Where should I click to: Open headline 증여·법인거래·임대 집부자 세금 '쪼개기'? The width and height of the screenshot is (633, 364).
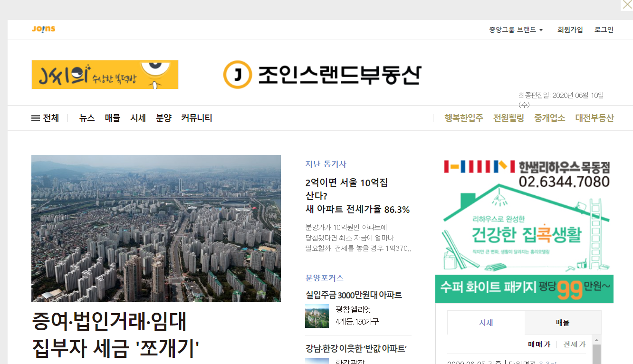pos(115,335)
